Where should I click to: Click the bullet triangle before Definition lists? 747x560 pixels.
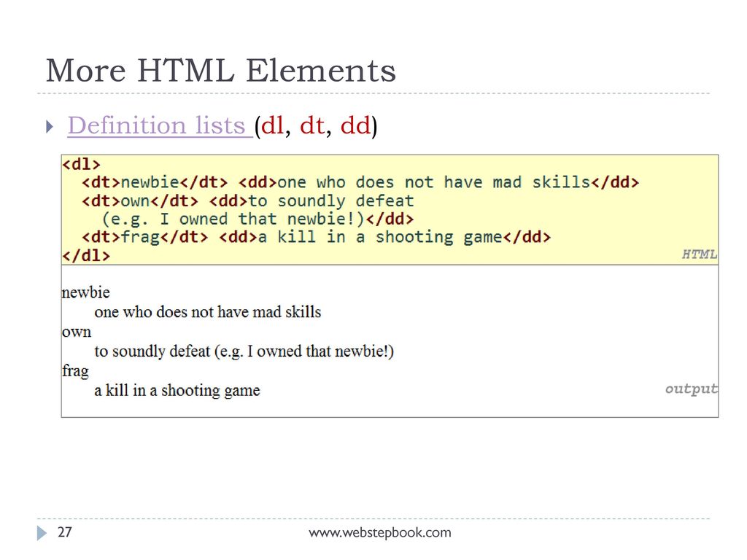[50, 127]
